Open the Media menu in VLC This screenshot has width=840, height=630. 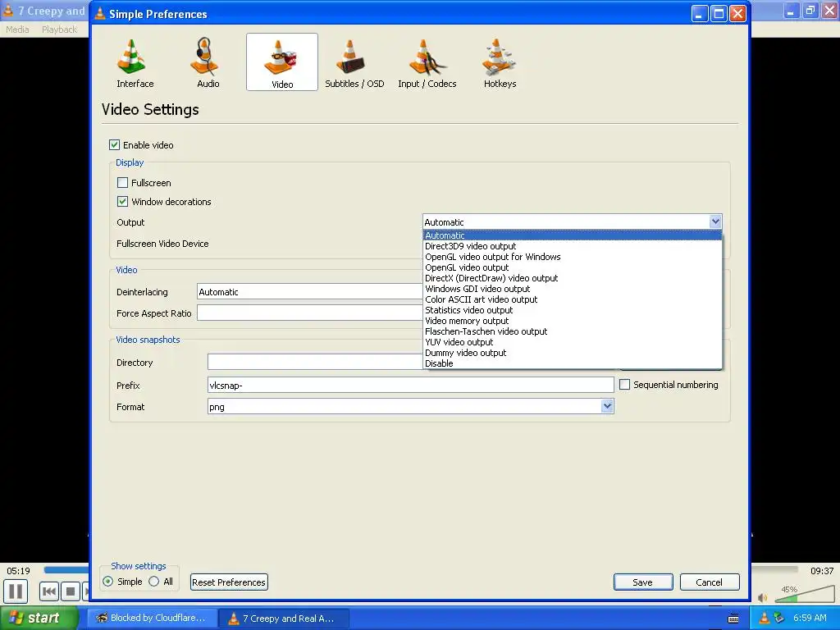point(17,30)
